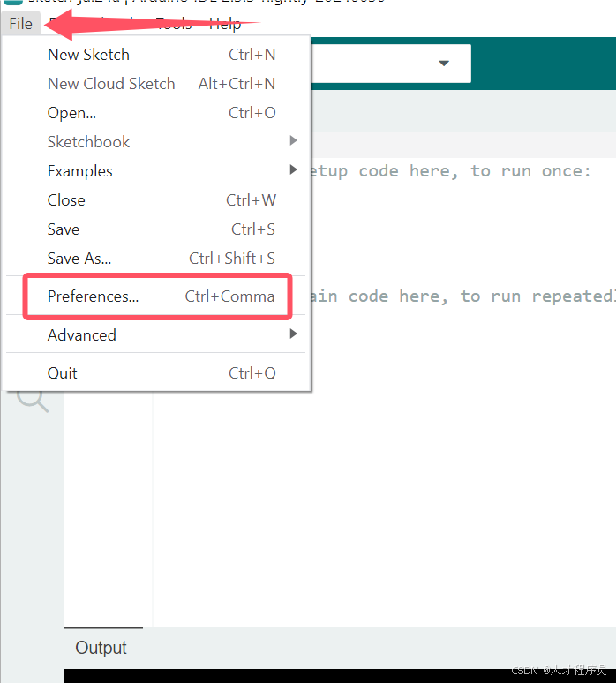Expand the Examples submenu
Image resolution: width=616 pixels, height=683 pixels.
pos(156,171)
